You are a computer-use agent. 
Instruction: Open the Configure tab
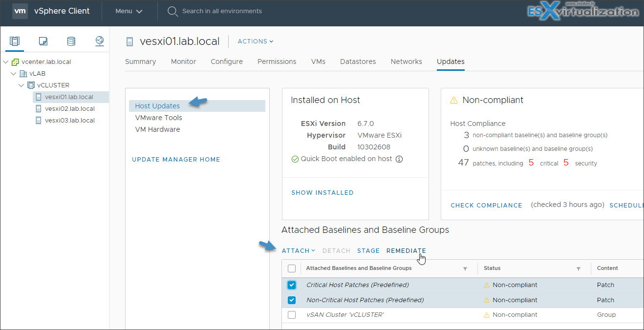point(227,62)
